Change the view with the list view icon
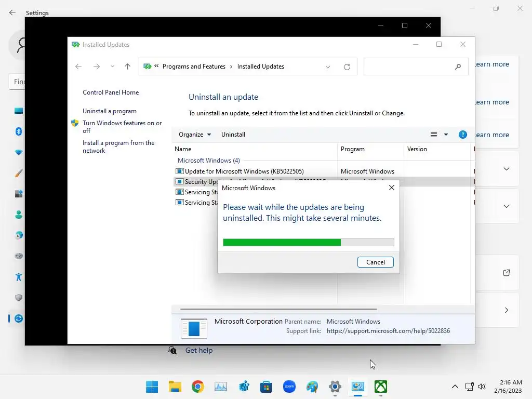The image size is (532, 399). point(434,135)
